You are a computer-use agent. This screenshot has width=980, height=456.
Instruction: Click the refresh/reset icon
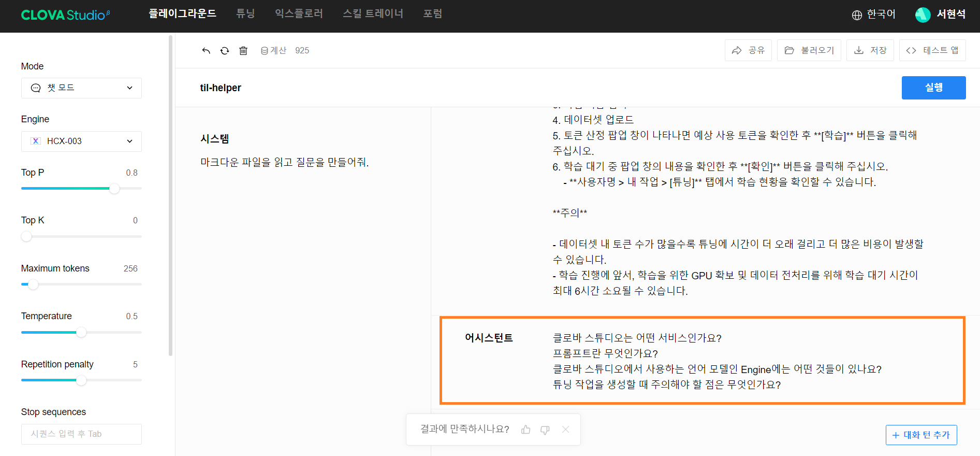[x=225, y=50]
